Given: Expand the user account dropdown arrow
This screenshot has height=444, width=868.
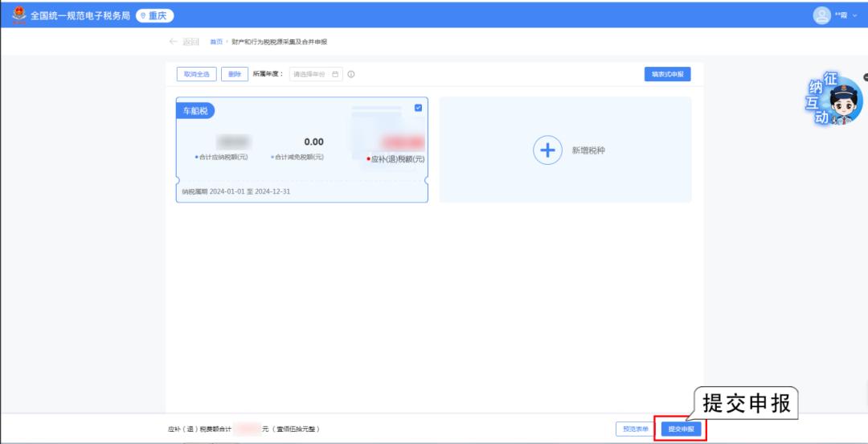Looking at the screenshot, I should point(854,15).
